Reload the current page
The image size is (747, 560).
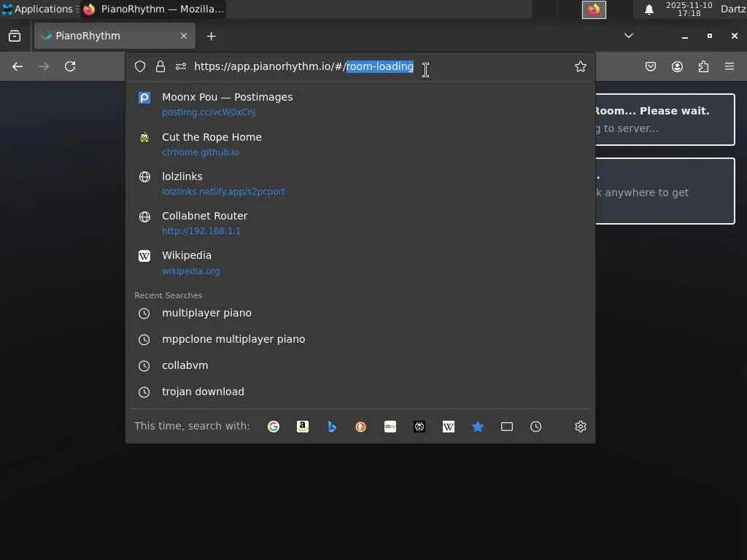point(70,66)
